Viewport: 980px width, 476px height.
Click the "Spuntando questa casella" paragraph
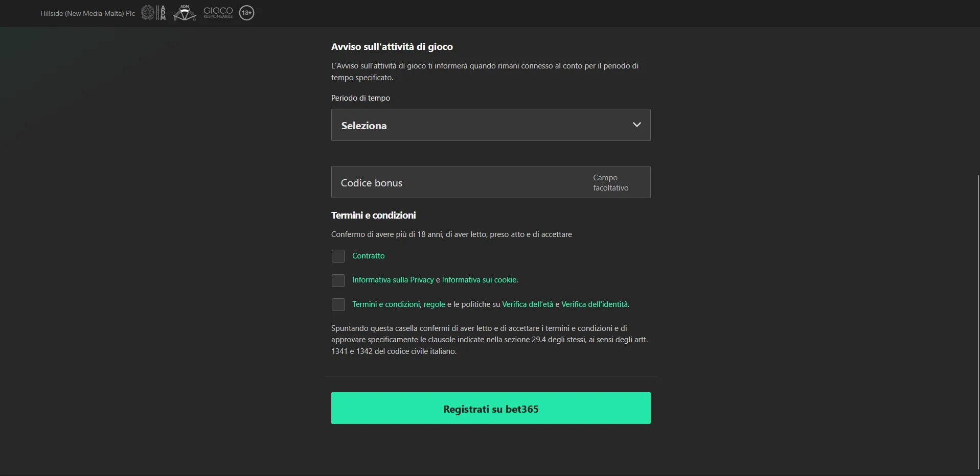[x=490, y=340]
